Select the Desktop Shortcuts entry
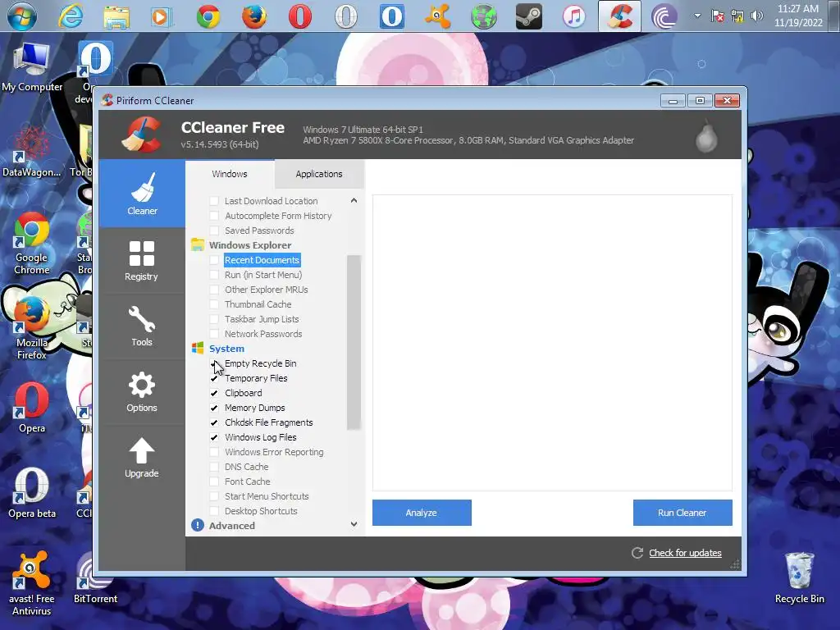 coord(261,511)
